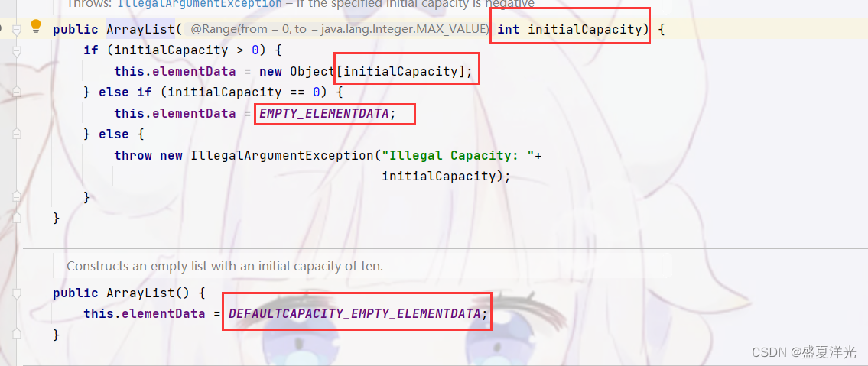
Task: Click IllegalArgumentException in the throw statement
Action: pyautogui.click(x=282, y=155)
